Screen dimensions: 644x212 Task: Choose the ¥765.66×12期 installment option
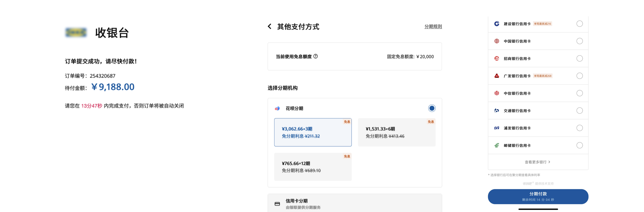[313, 167]
